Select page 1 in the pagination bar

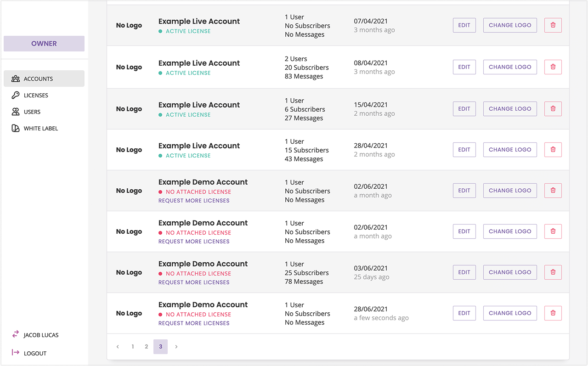tap(133, 347)
